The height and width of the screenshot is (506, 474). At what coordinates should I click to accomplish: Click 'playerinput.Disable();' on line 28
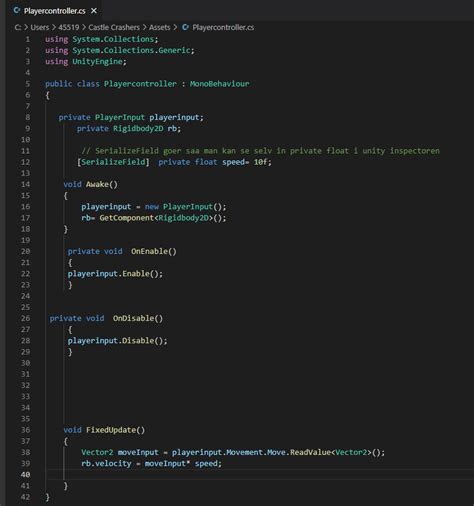coord(117,341)
